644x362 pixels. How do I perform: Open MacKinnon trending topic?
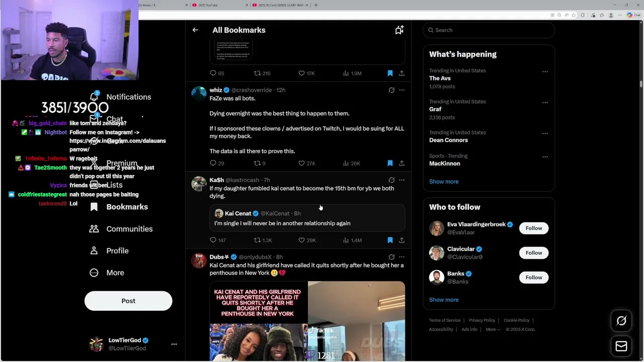coord(444,163)
